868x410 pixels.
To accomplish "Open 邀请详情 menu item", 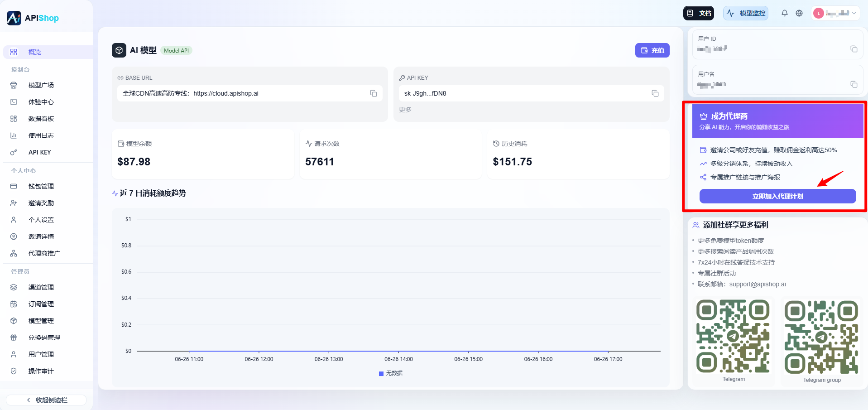I will click(48, 236).
